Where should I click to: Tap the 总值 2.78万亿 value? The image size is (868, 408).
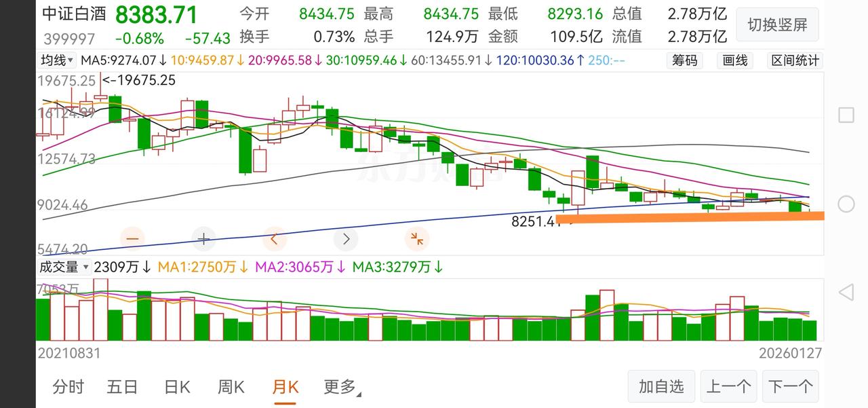[x=697, y=14]
